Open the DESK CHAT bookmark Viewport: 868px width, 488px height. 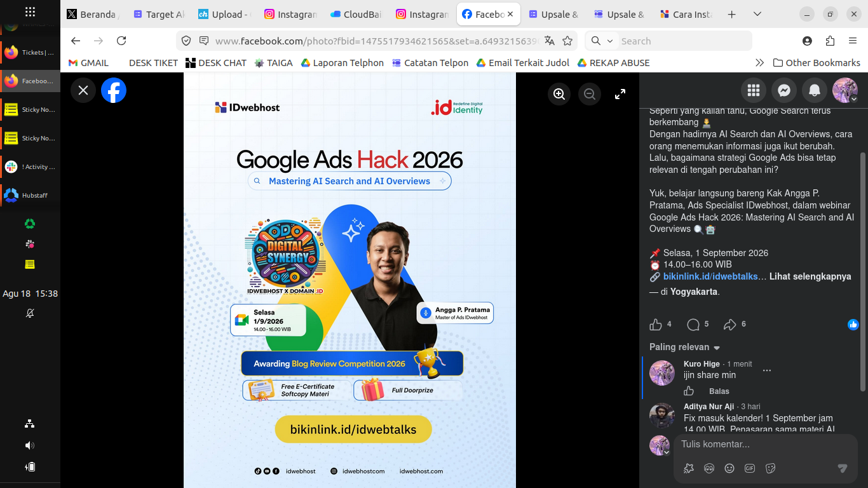(x=216, y=63)
